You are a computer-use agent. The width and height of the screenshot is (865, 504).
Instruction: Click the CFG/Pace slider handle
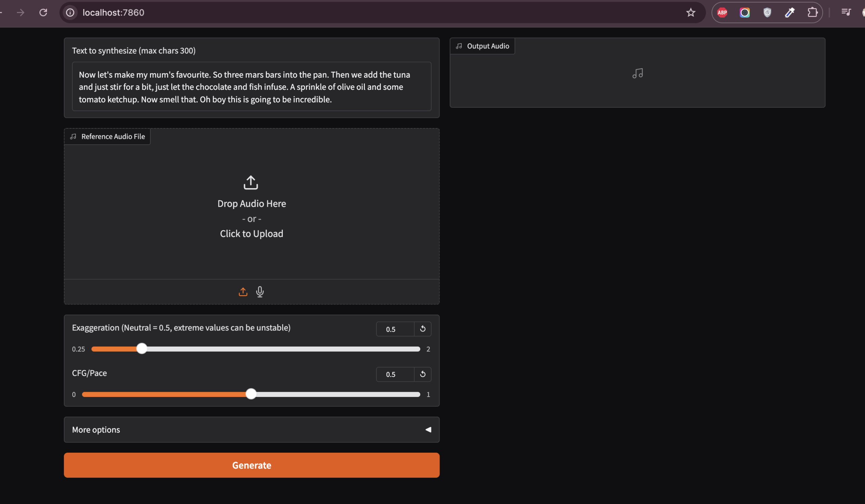pyautogui.click(x=251, y=394)
